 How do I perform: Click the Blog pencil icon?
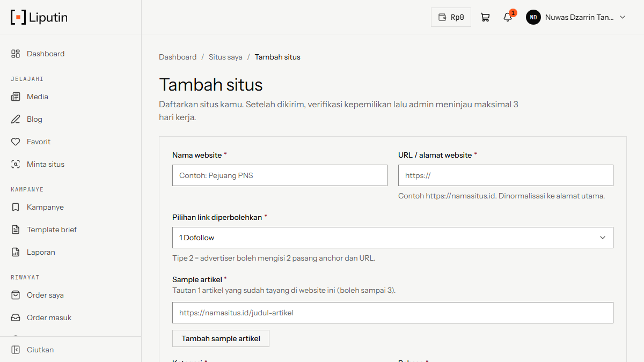[x=16, y=119]
